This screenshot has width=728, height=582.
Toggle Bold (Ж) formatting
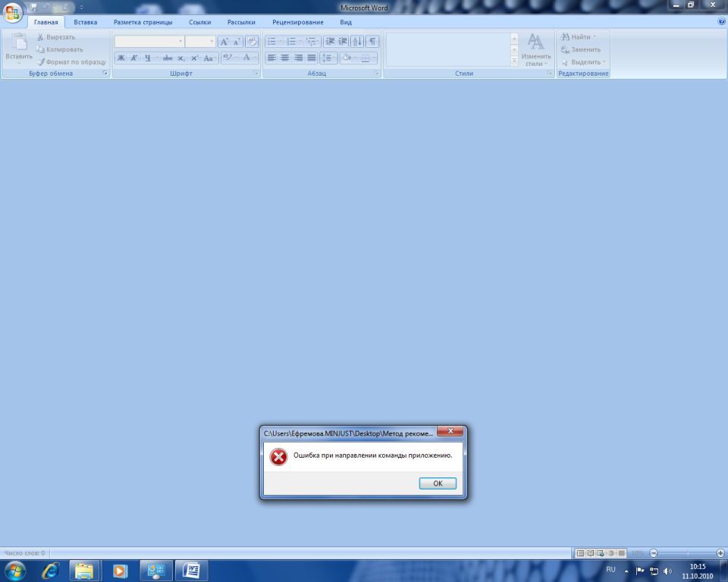pos(121,58)
